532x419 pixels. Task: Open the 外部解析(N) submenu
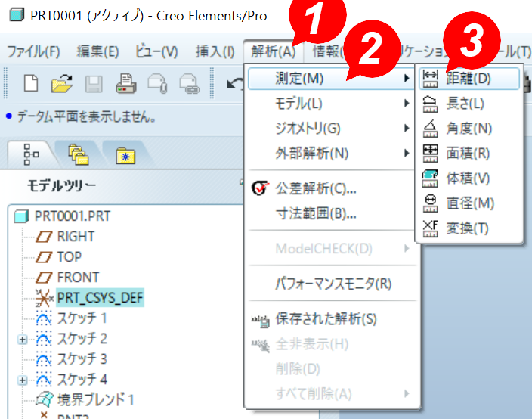click(311, 153)
